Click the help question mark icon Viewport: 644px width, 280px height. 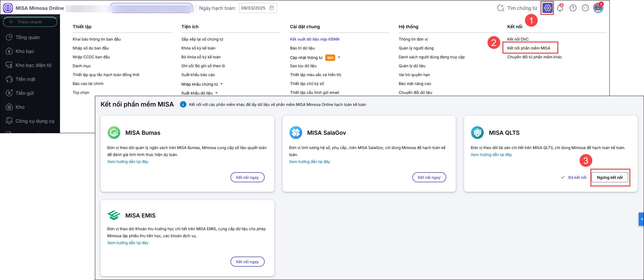(x=573, y=8)
